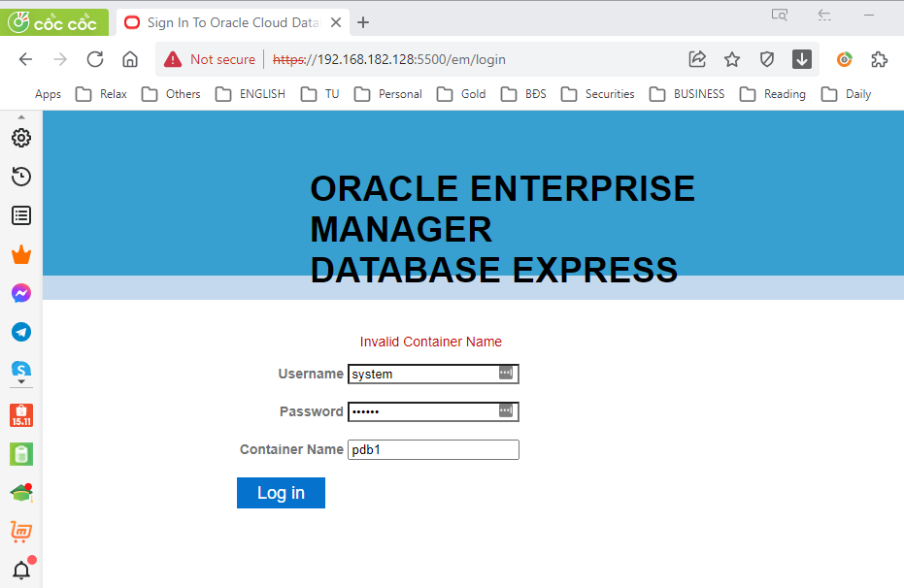Reload the current page

(95, 59)
